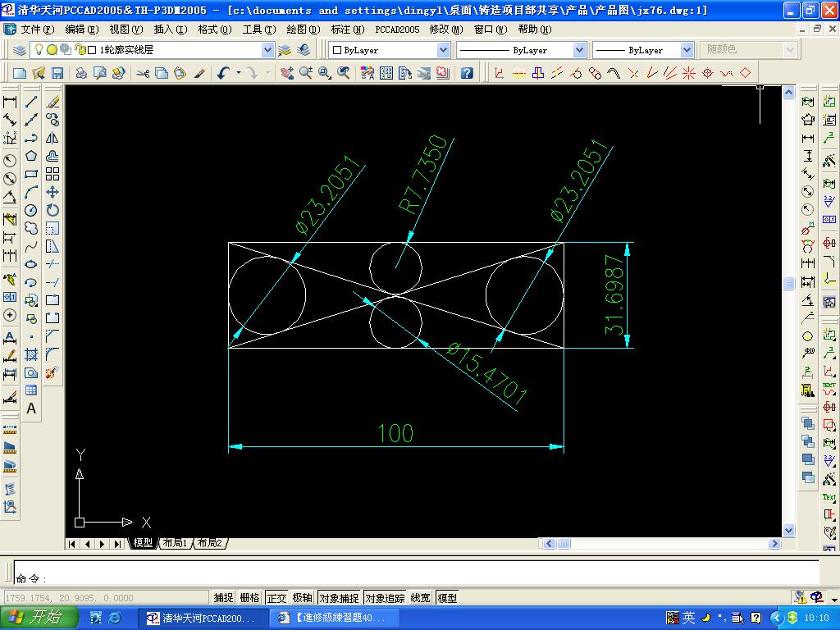
Task: Select the Mirror tool
Action: pyautogui.click(x=52, y=138)
